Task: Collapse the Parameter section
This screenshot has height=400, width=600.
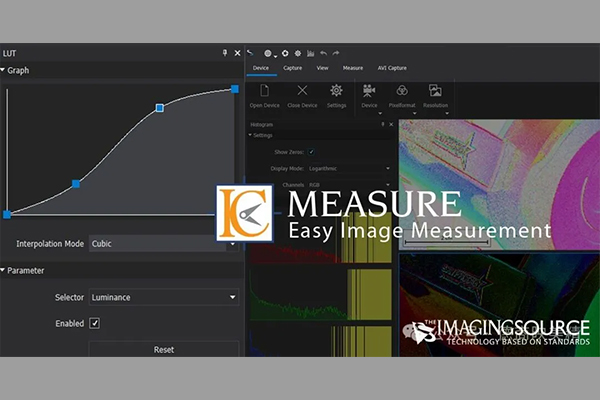Action: [x=3, y=270]
